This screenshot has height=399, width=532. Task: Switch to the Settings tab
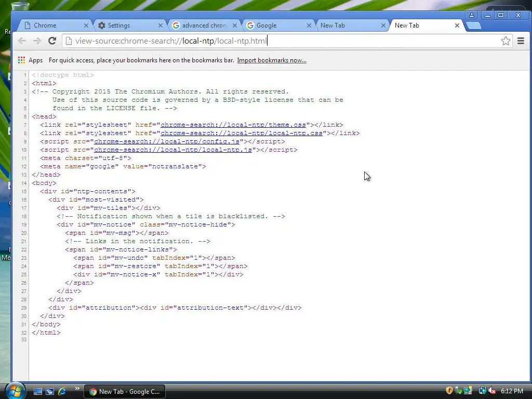tap(129, 25)
